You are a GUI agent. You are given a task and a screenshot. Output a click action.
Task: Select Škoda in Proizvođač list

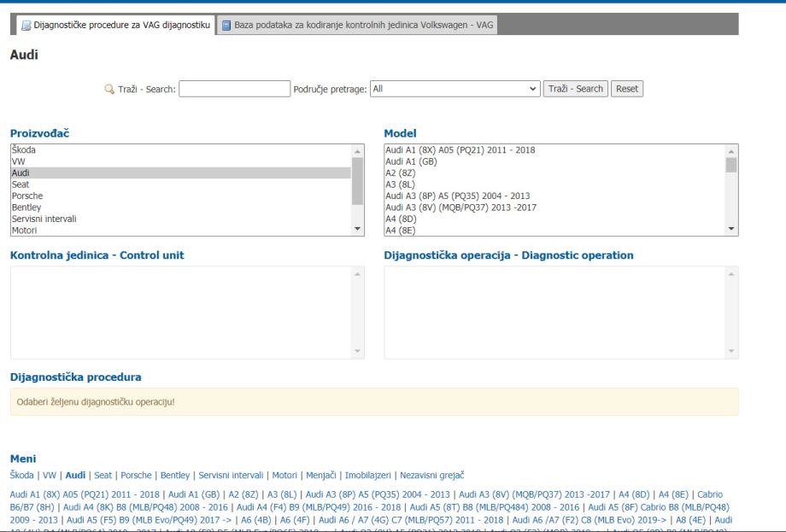pyautogui.click(x=181, y=149)
